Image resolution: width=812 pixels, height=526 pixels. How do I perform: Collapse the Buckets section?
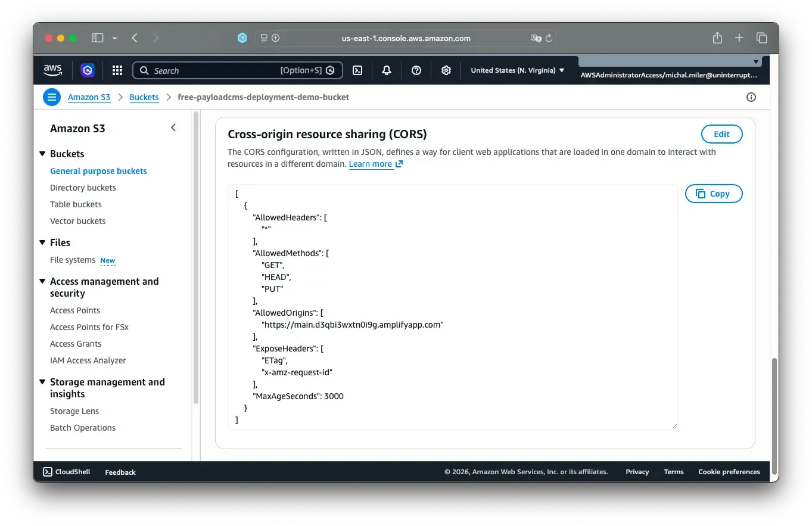pyautogui.click(x=43, y=154)
